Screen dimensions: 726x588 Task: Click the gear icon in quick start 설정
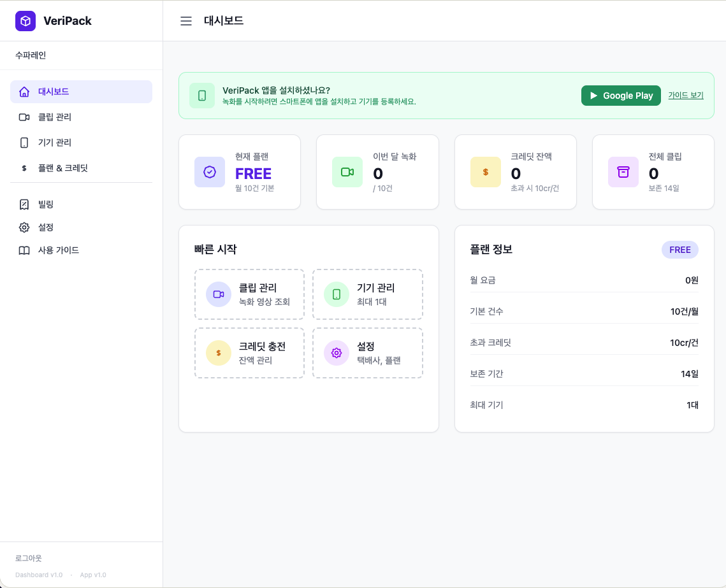point(337,353)
